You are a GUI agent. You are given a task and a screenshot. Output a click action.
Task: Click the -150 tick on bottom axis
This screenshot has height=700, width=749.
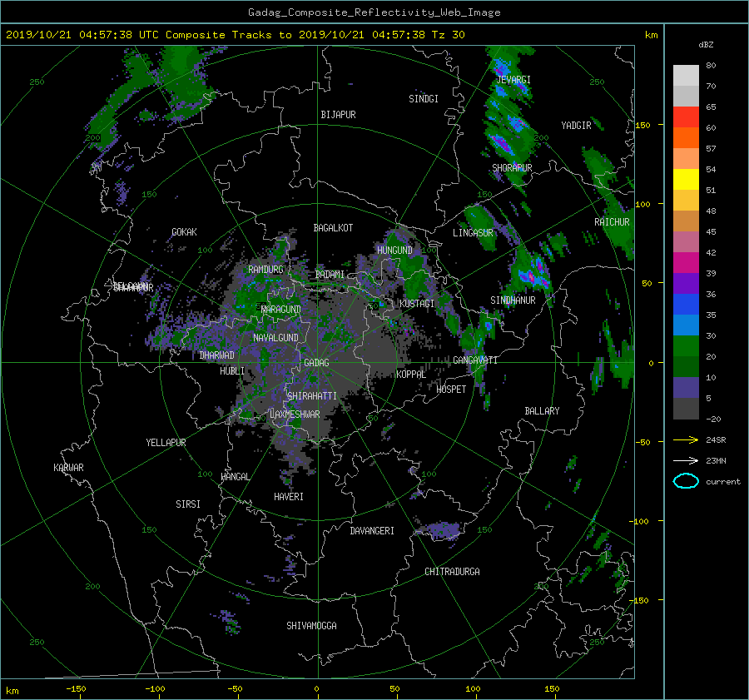click(x=76, y=688)
